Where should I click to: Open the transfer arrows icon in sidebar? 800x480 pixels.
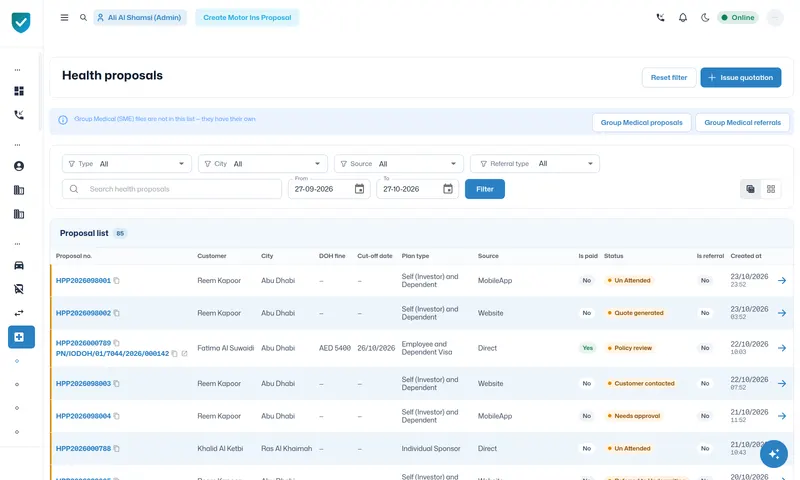pyautogui.click(x=19, y=313)
